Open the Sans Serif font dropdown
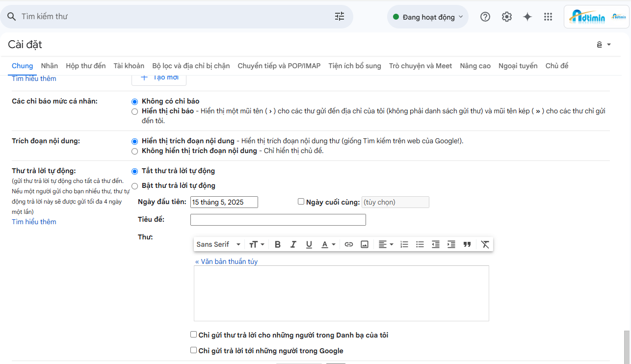This screenshot has width=631, height=364. 218,244
